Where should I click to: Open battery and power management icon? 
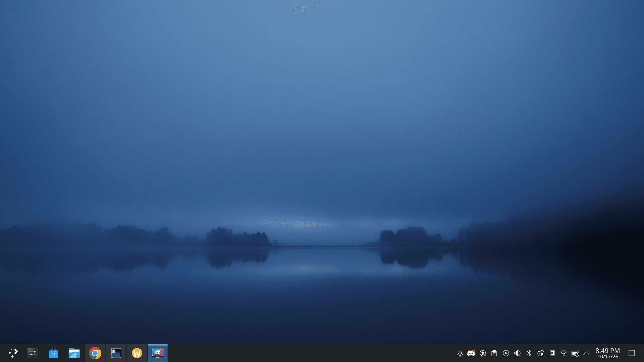point(575,353)
